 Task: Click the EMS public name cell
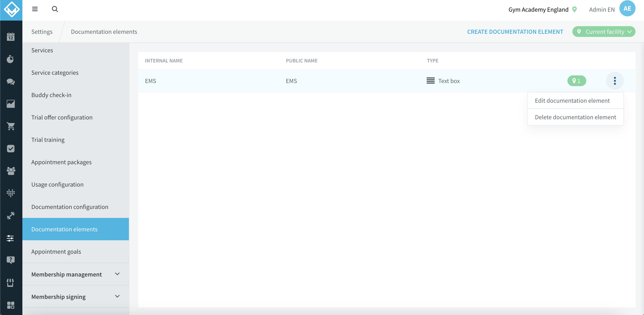[291, 81]
